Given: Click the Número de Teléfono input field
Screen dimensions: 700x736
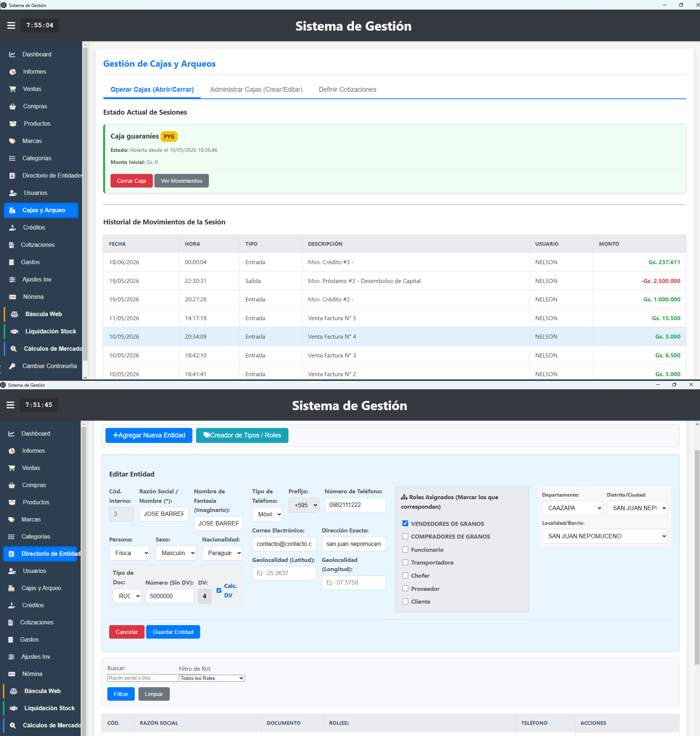Looking at the screenshot, I should pyautogui.click(x=355, y=505).
